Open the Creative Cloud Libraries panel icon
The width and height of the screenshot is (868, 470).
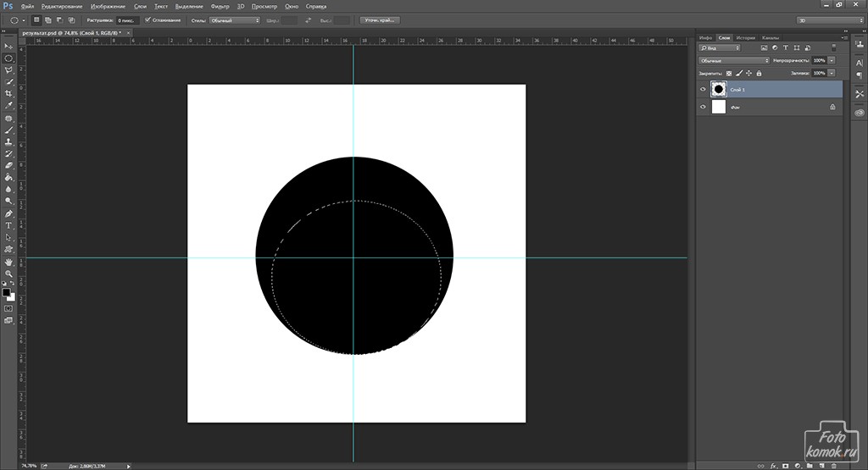[860, 113]
